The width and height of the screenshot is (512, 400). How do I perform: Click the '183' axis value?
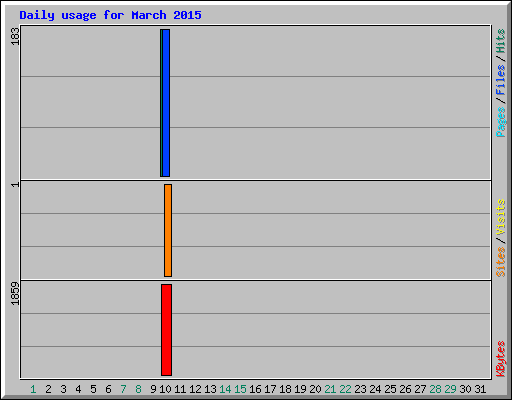coord(15,36)
